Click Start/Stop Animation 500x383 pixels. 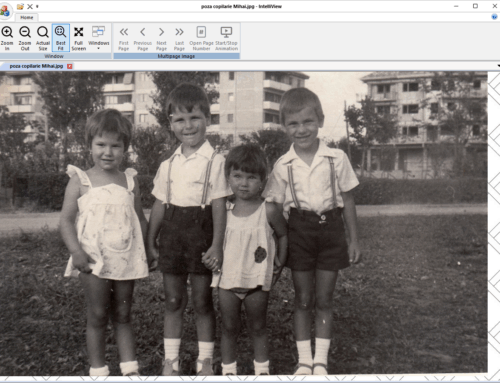[226, 39]
